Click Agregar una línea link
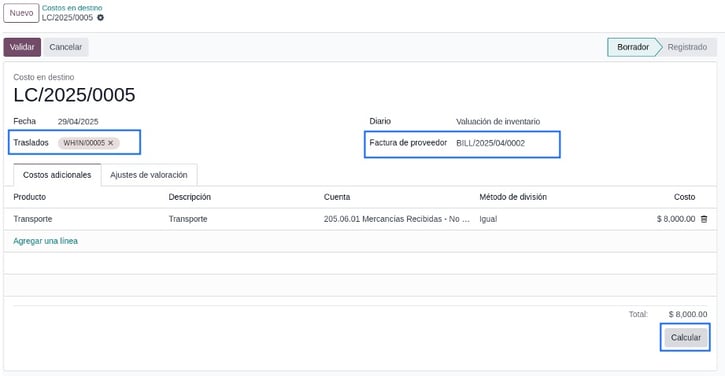 (x=45, y=241)
